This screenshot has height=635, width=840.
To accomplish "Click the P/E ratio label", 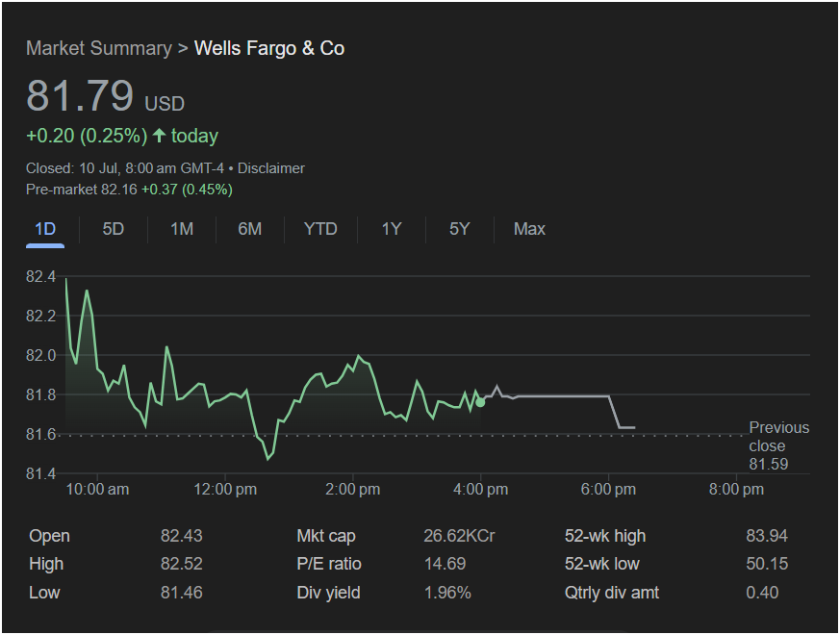I will [x=329, y=564].
